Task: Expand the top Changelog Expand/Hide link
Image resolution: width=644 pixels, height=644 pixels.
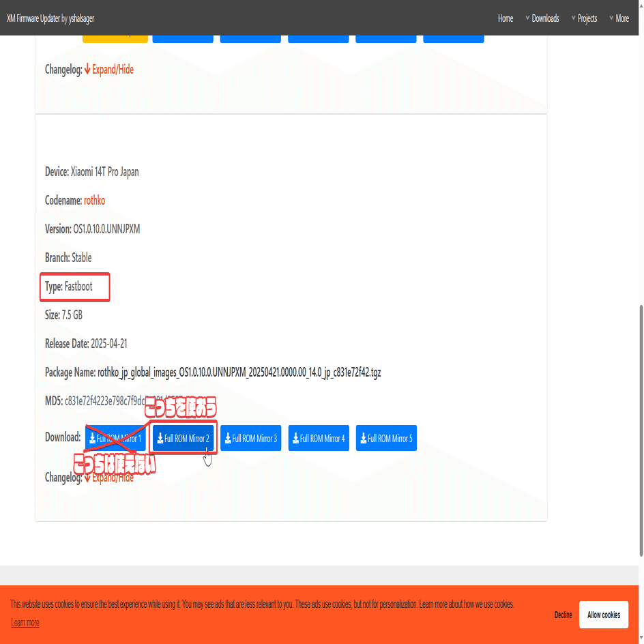Action: tap(109, 70)
